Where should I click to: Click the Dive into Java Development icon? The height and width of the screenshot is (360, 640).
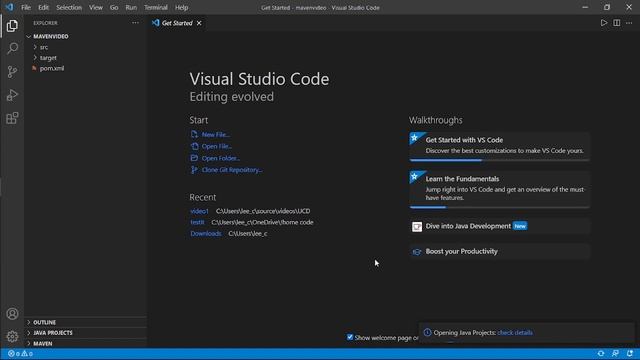coord(417,227)
